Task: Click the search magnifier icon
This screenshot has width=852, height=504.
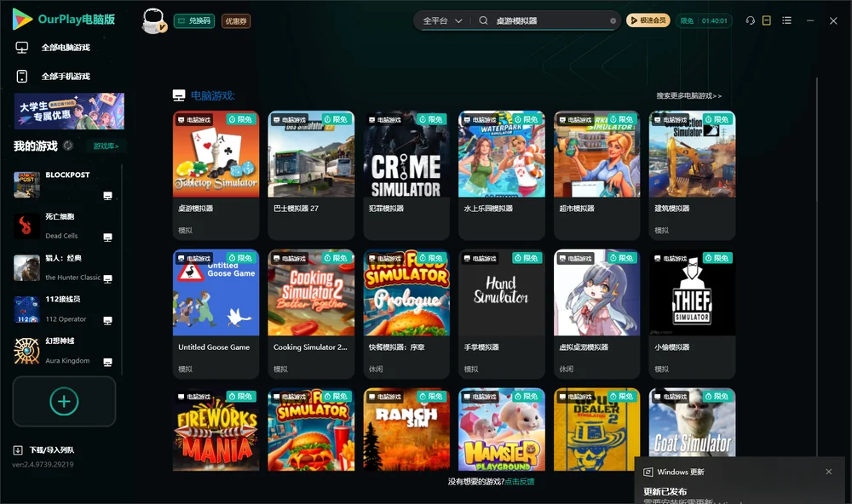Action: click(483, 20)
